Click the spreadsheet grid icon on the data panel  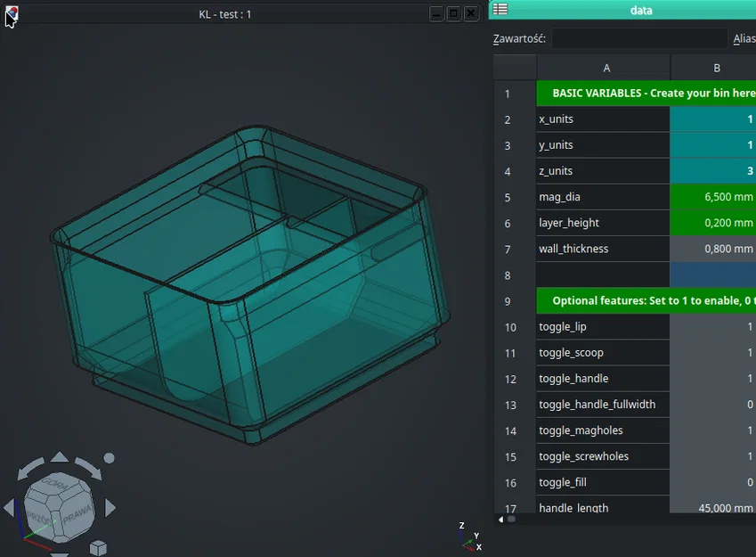pos(500,10)
